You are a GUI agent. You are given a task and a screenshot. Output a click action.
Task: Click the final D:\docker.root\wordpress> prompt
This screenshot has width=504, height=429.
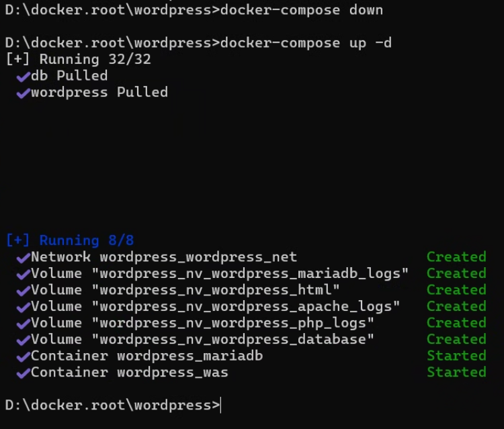113,406
